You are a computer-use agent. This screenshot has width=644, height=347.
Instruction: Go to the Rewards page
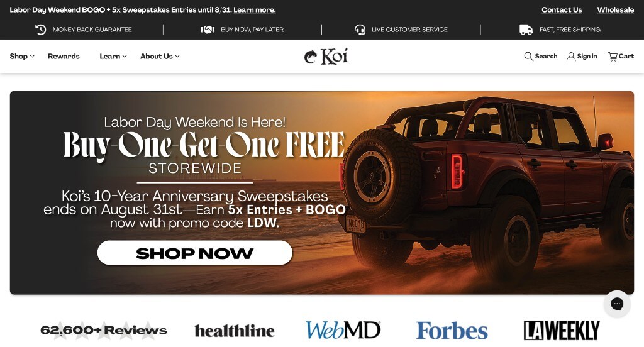click(x=64, y=56)
